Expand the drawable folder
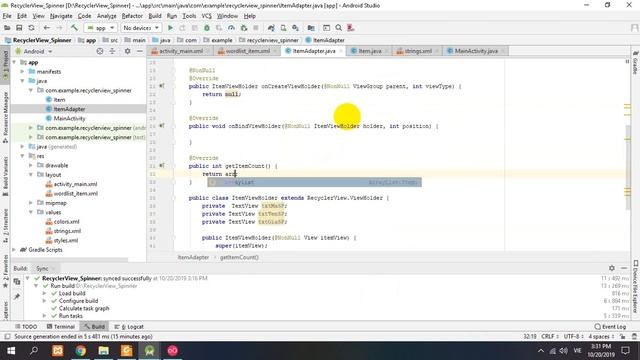The height and width of the screenshot is (360, 640). point(31,166)
